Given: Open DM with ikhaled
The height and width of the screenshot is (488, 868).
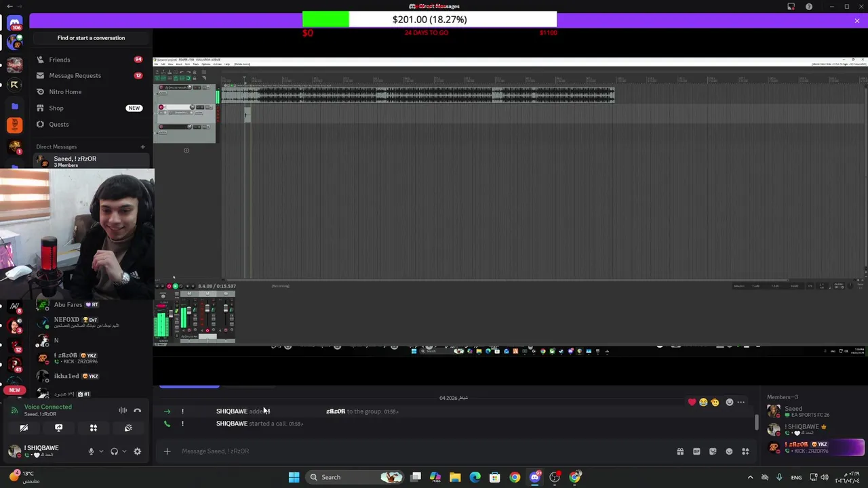Looking at the screenshot, I should pos(90,376).
